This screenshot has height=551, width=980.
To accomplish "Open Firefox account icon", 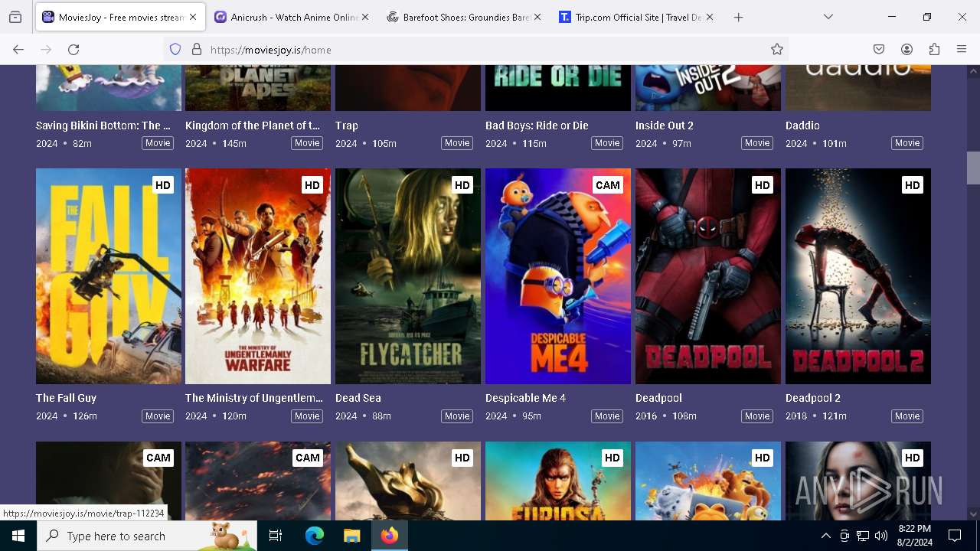I will click(906, 49).
